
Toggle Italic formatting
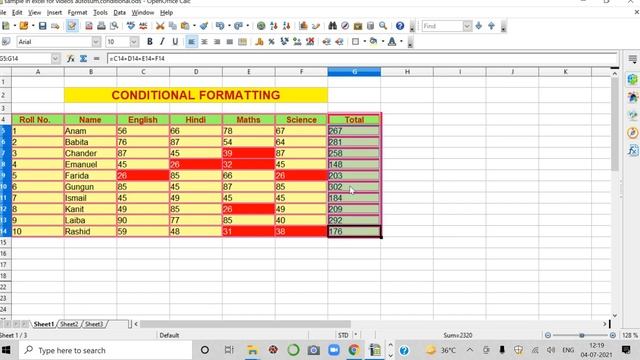tap(162, 42)
